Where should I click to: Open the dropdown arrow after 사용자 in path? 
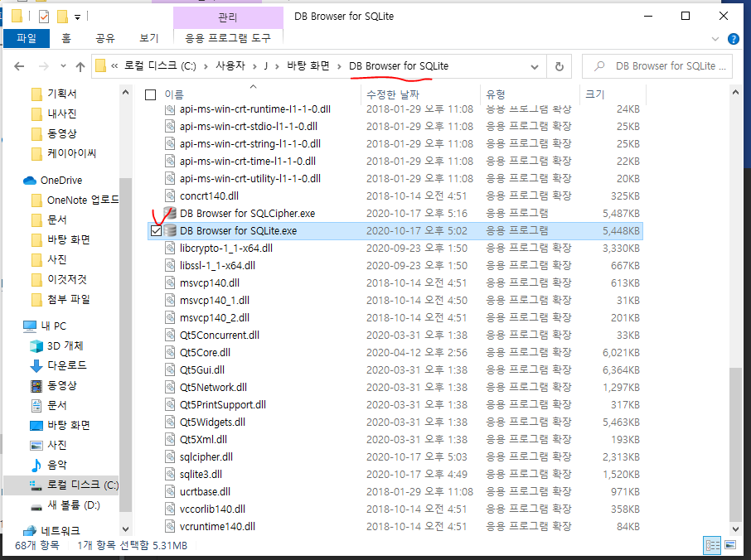(254, 66)
